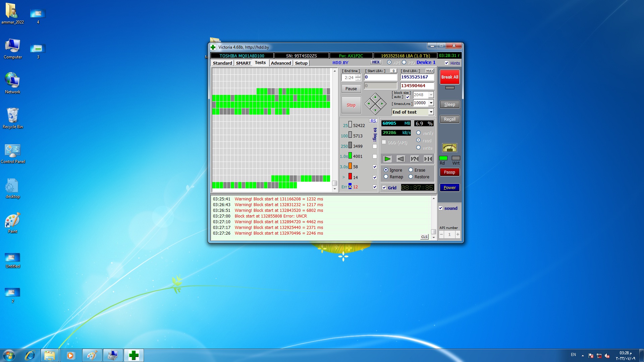This screenshot has width=644, height=362.
Task: Reset Start LBA with the 0 button
Action: [x=393, y=71]
